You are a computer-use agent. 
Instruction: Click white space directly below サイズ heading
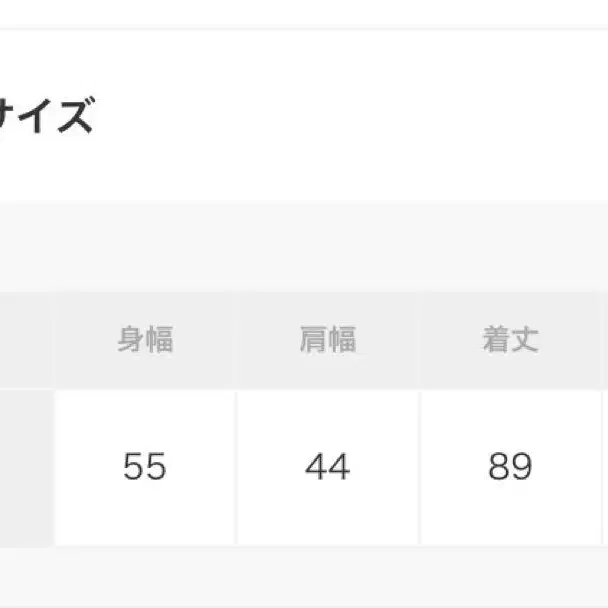tap(45, 170)
